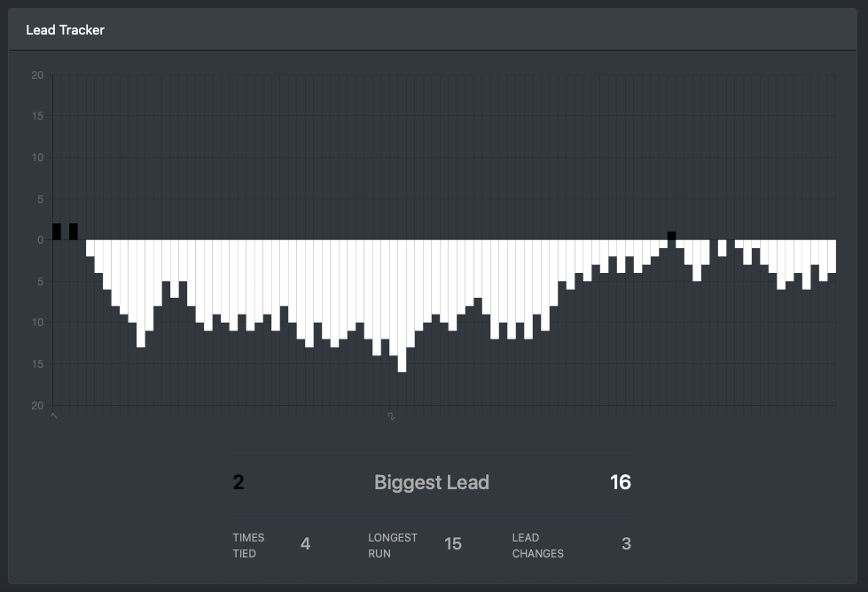Click the period 1 marker on x-axis
Viewport: 868px width, 592px height.
(54, 416)
